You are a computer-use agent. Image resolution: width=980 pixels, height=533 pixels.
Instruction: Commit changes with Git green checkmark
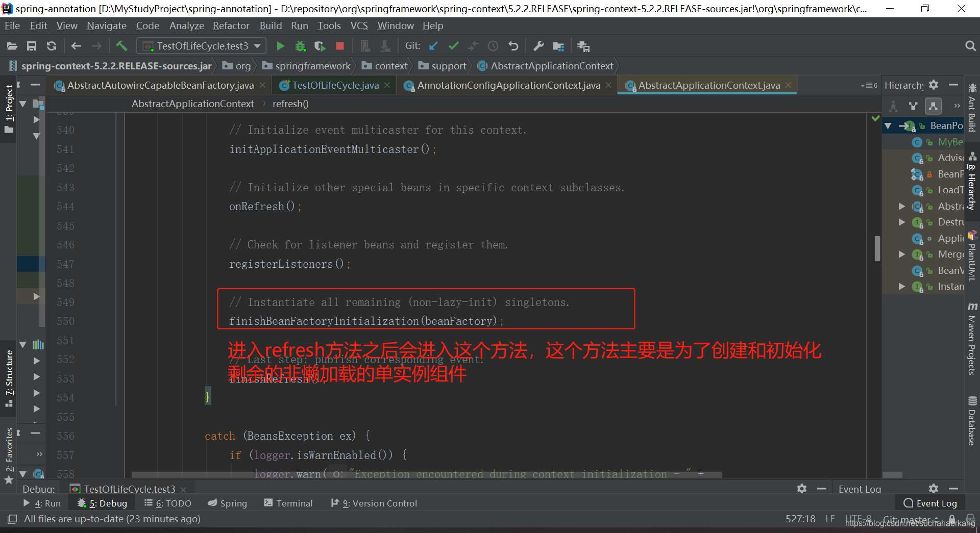[x=453, y=46]
